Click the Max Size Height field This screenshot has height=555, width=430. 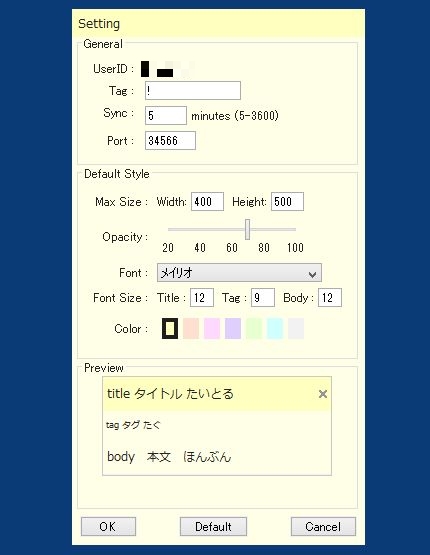[x=287, y=202]
